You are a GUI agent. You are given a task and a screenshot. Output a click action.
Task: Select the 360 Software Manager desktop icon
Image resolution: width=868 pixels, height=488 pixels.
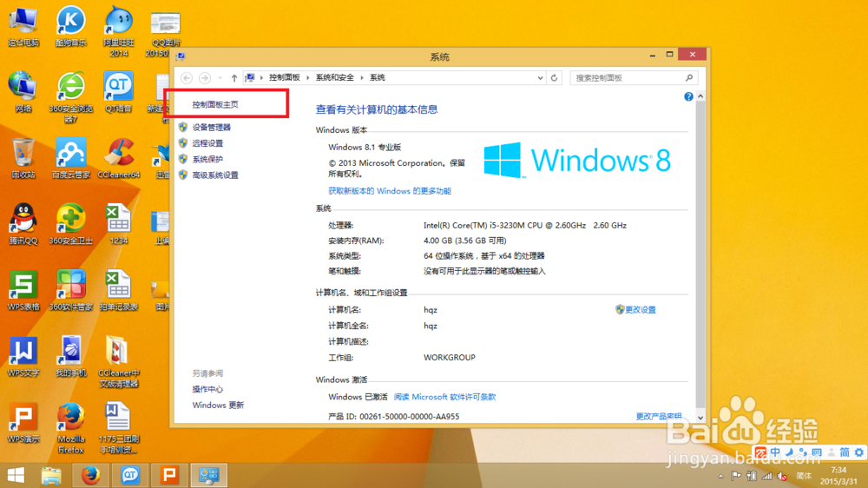tap(71, 290)
